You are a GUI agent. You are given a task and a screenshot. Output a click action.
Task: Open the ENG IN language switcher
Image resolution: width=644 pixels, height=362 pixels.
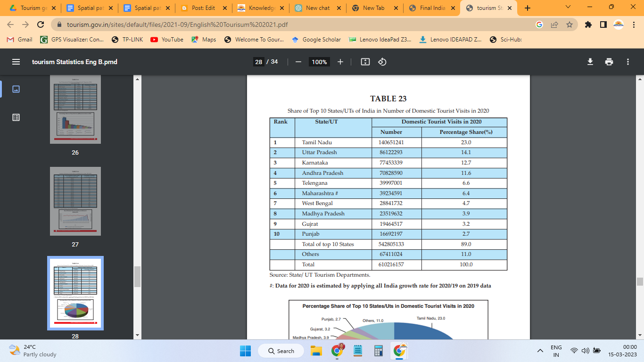pyautogui.click(x=556, y=351)
